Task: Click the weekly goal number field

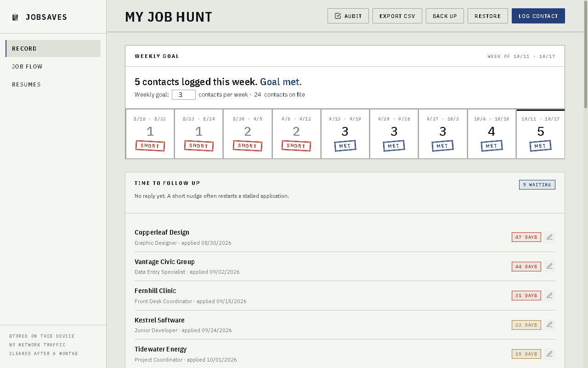Action: 184,95
